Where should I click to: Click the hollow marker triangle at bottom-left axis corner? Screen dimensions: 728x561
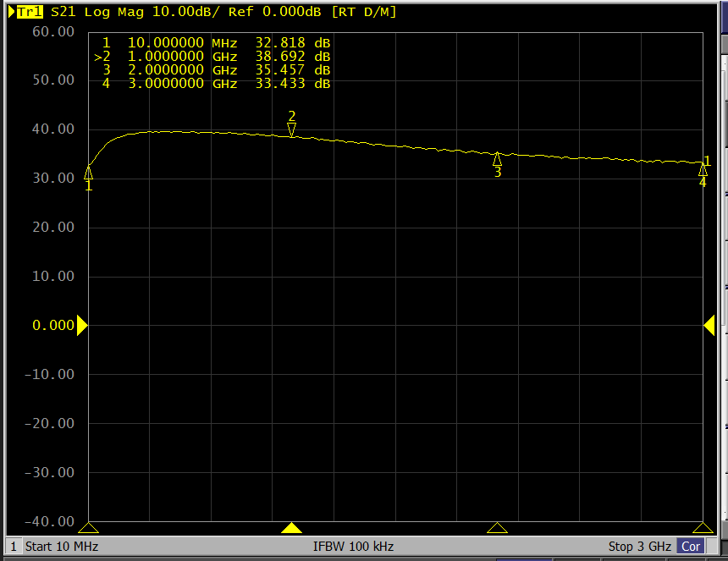pos(89,528)
